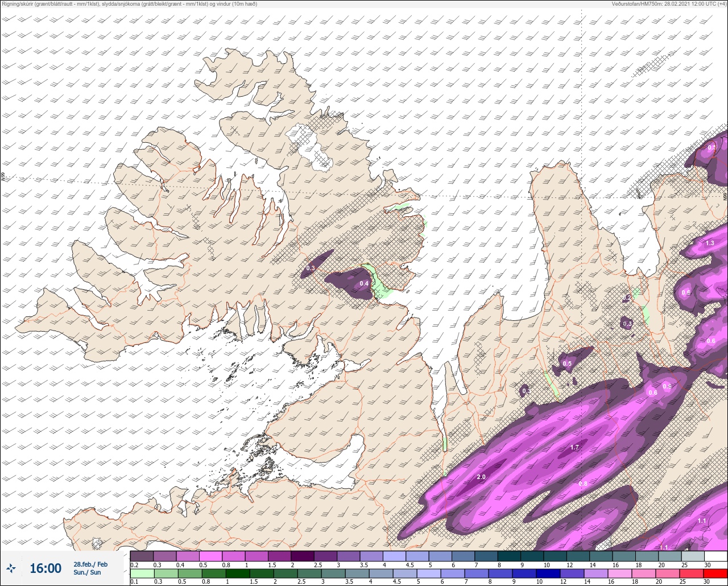Select the 2.0 precipitation value on map

[x=481, y=477]
